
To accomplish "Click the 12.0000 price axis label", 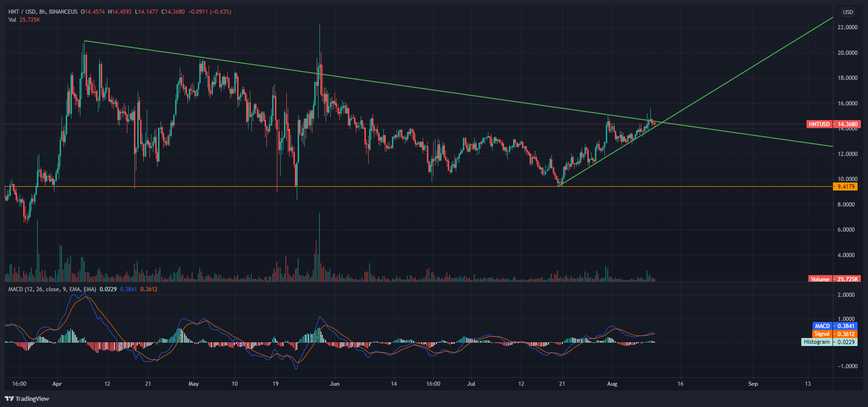I will point(847,154).
